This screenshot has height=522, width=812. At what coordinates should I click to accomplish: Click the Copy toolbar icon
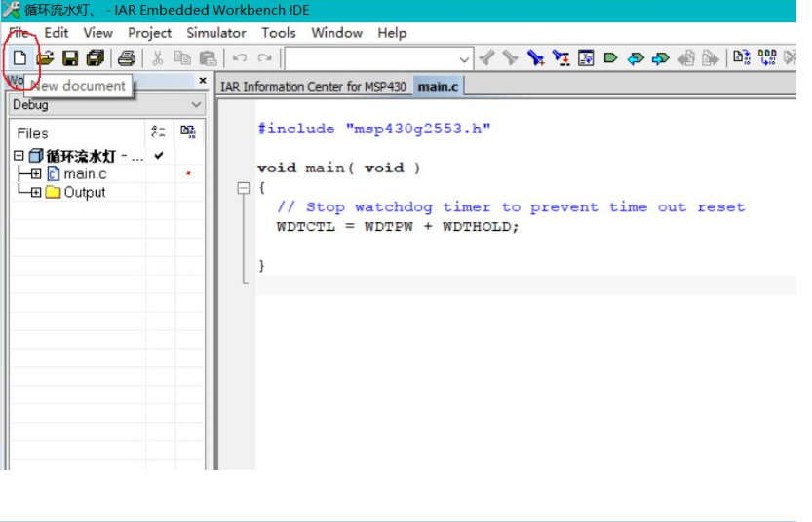point(182,57)
